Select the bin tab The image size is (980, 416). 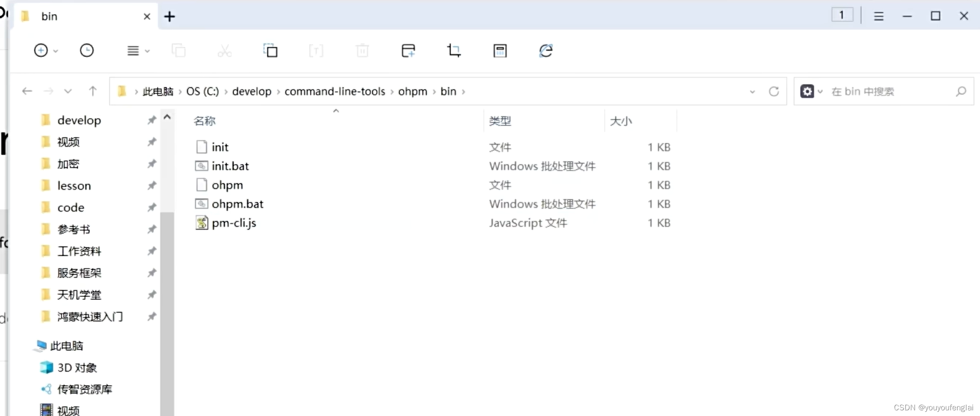(85, 17)
